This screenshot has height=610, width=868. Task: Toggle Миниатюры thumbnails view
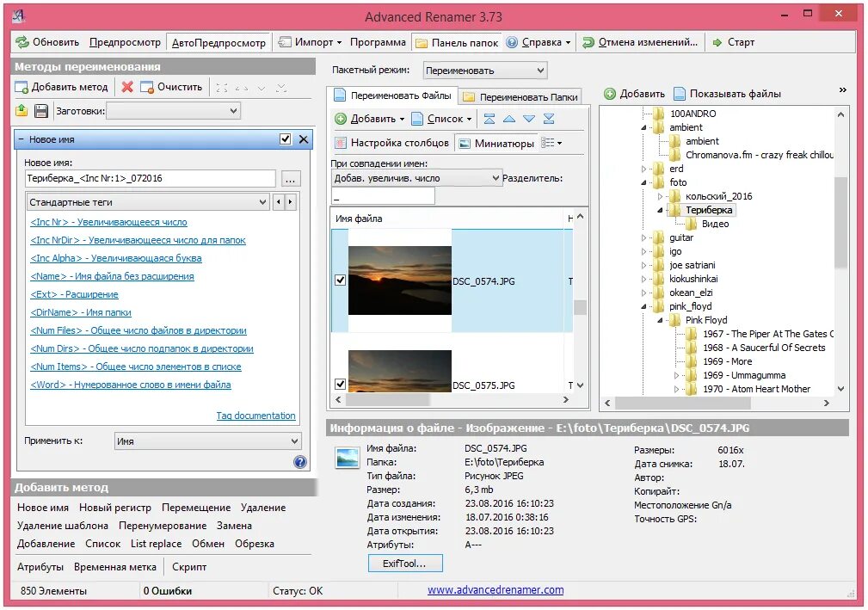pos(496,143)
